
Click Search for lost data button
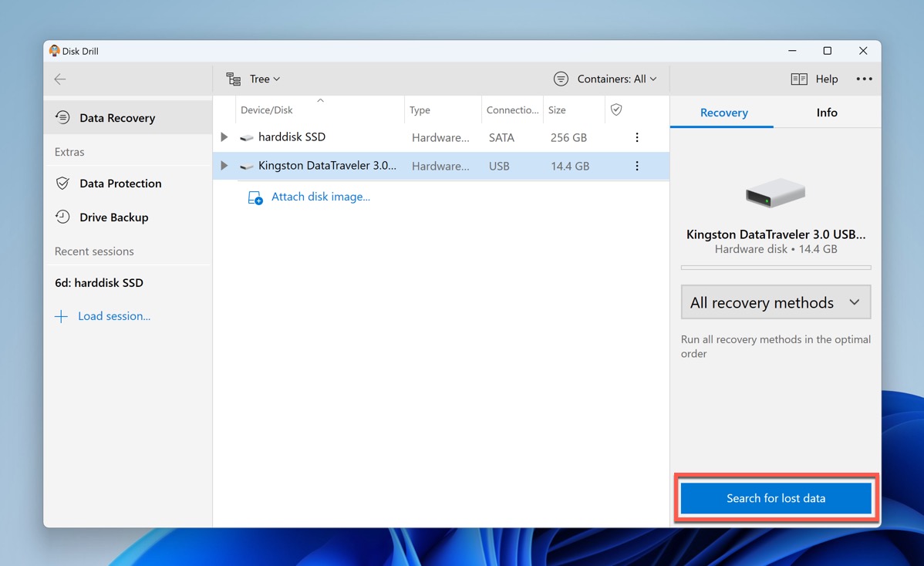click(775, 498)
